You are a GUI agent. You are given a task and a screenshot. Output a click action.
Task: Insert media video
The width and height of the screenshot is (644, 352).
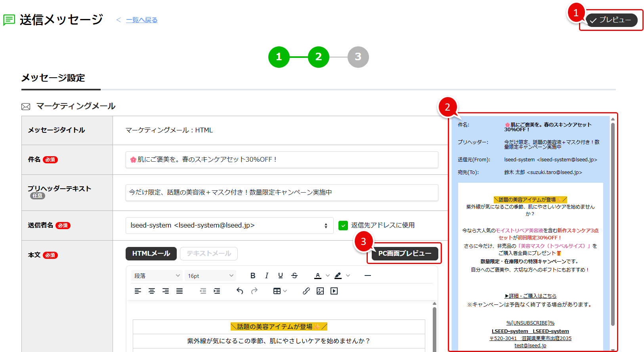(334, 291)
